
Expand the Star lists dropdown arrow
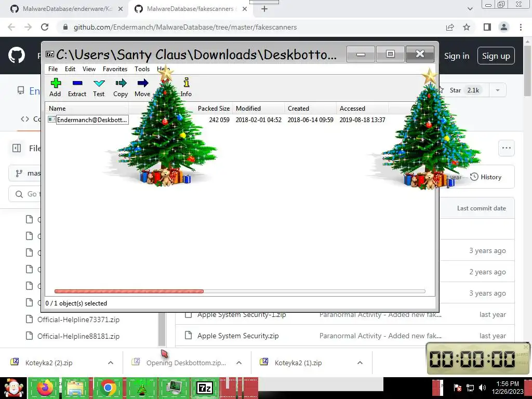click(x=498, y=90)
